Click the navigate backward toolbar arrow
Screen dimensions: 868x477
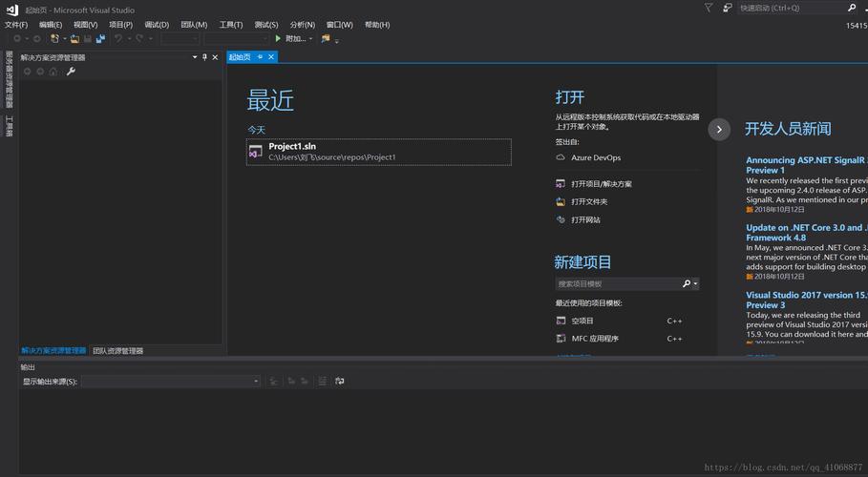(17, 39)
